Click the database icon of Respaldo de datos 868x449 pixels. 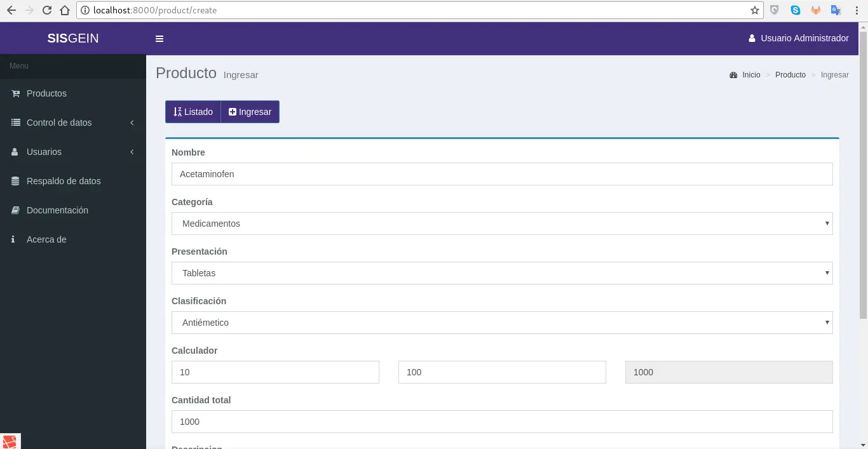click(15, 181)
